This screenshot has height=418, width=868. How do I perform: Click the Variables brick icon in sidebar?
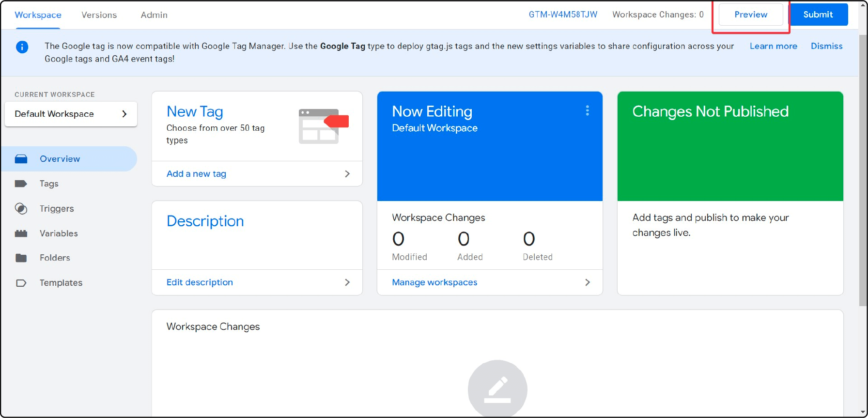tap(21, 233)
